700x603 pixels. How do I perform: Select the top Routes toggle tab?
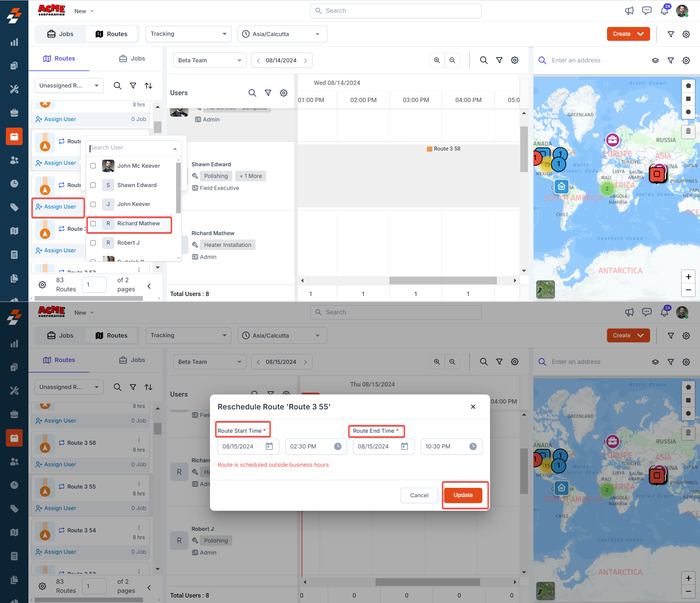[x=112, y=34]
